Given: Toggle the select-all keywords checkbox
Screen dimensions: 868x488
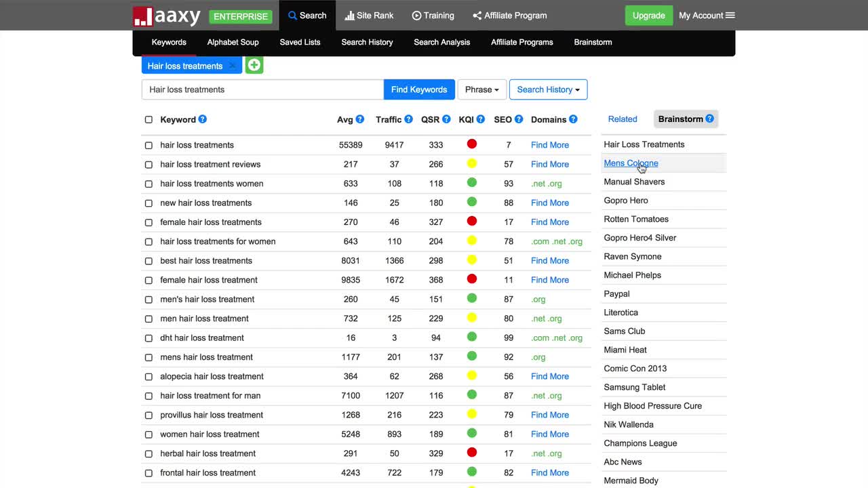Looking at the screenshot, I should [x=149, y=119].
